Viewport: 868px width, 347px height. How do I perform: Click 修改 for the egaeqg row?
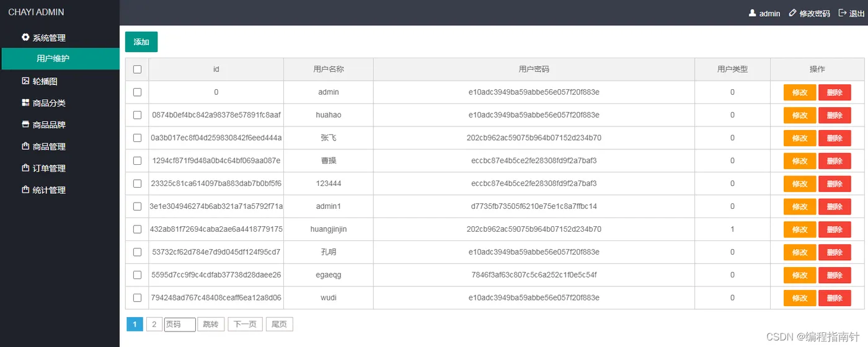pos(800,275)
